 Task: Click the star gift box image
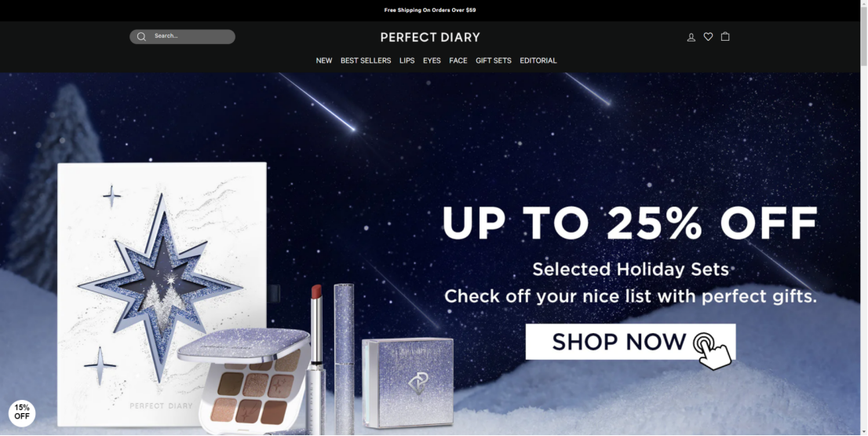point(162,294)
